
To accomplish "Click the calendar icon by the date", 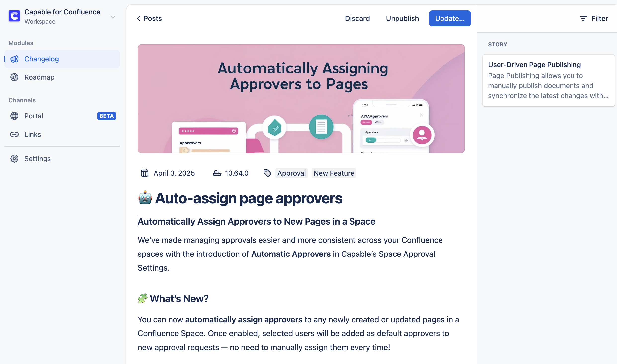I will point(145,173).
